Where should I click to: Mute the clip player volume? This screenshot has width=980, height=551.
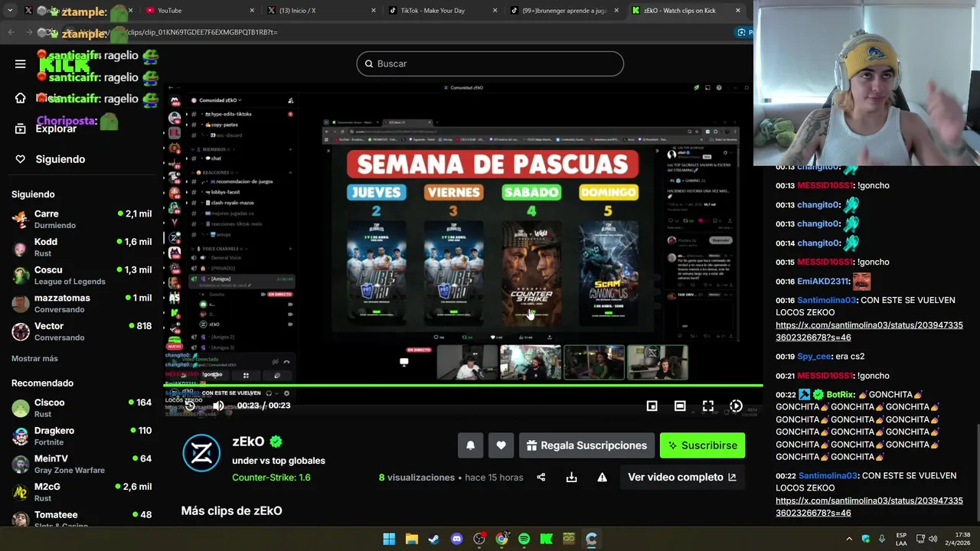[x=218, y=406]
